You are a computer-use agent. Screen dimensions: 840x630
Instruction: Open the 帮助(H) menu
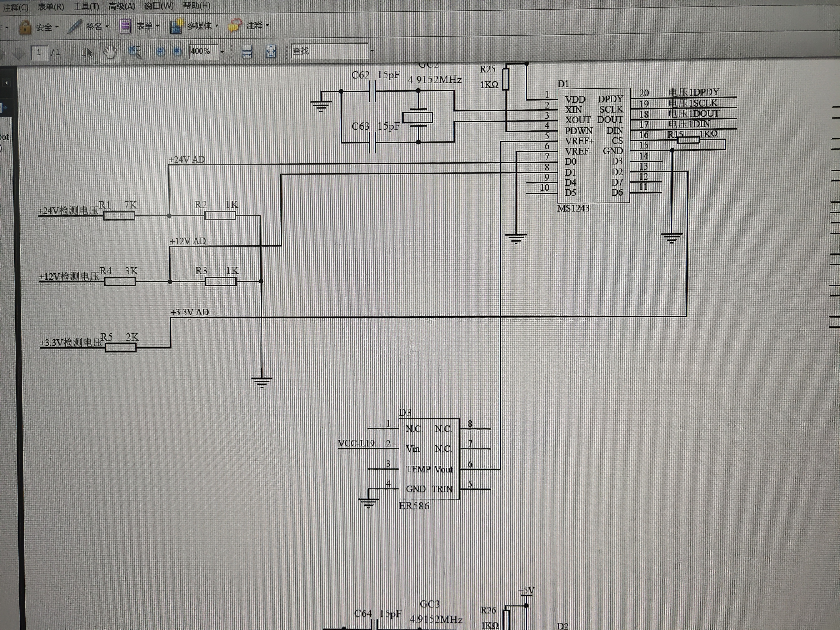(x=196, y=5)
